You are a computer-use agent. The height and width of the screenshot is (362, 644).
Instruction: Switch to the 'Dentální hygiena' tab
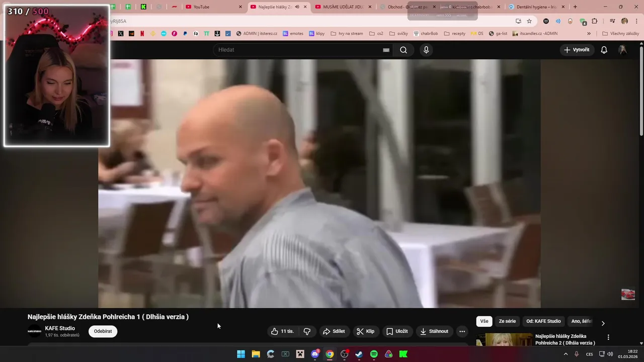(x=536, y=7)
